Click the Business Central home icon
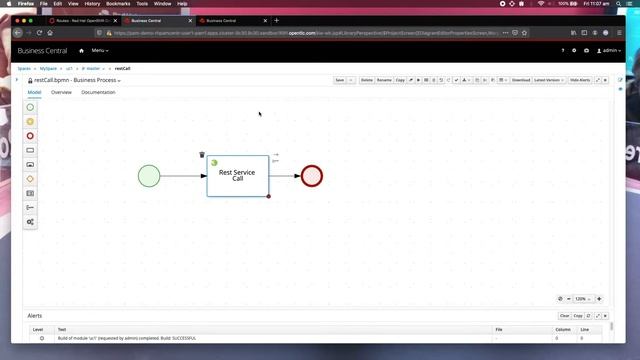640x360 pixels. pos(81,51)
